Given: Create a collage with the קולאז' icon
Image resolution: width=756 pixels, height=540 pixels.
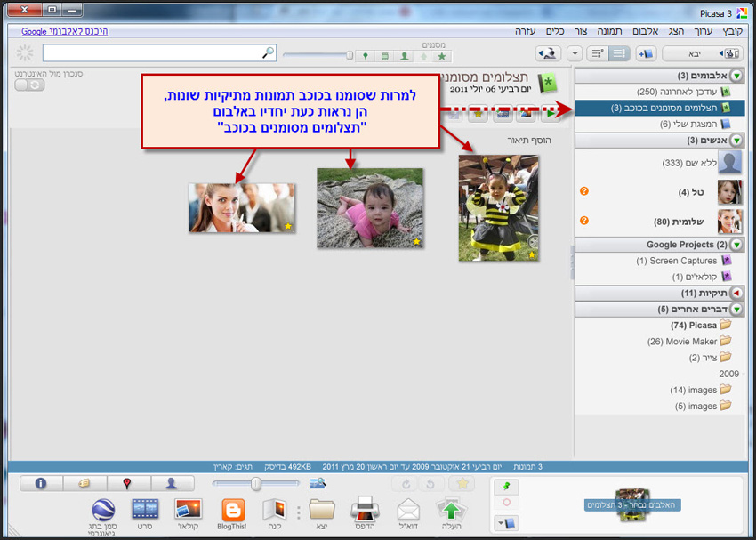Looking at the screenshot, I should tap(188, 509).
